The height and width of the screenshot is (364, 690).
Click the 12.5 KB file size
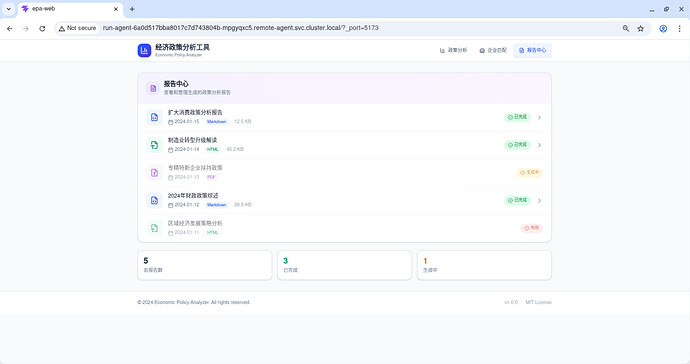pos(242,121)
